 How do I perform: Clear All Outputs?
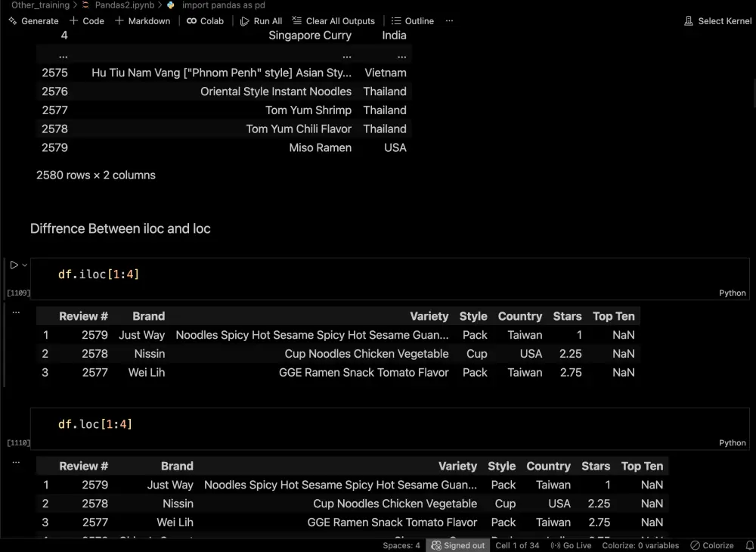(333, 20)
